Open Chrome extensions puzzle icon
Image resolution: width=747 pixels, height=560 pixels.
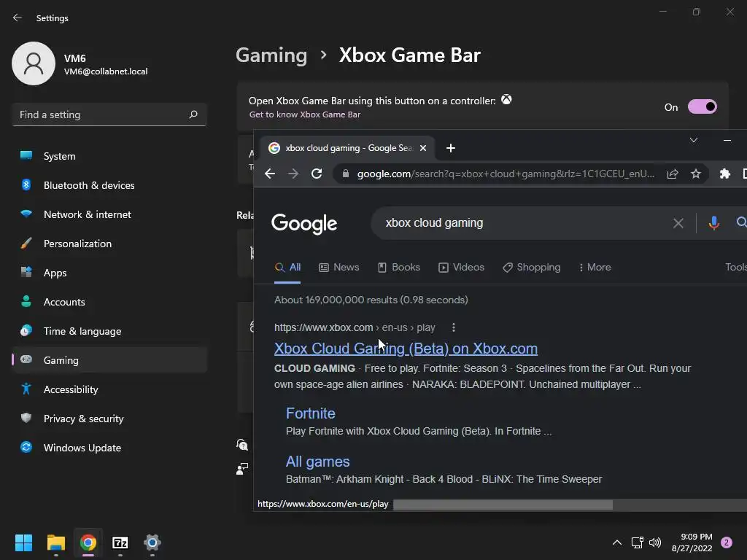tap(724, 174)
